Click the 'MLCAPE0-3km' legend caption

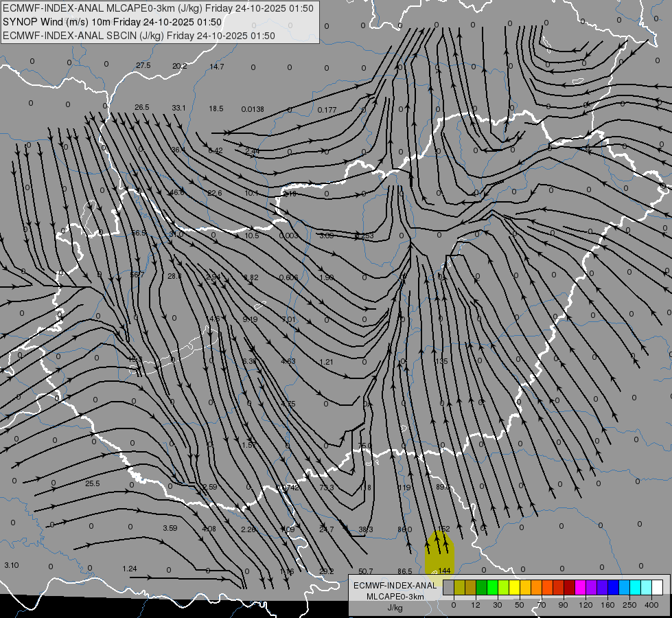(395, 597)
